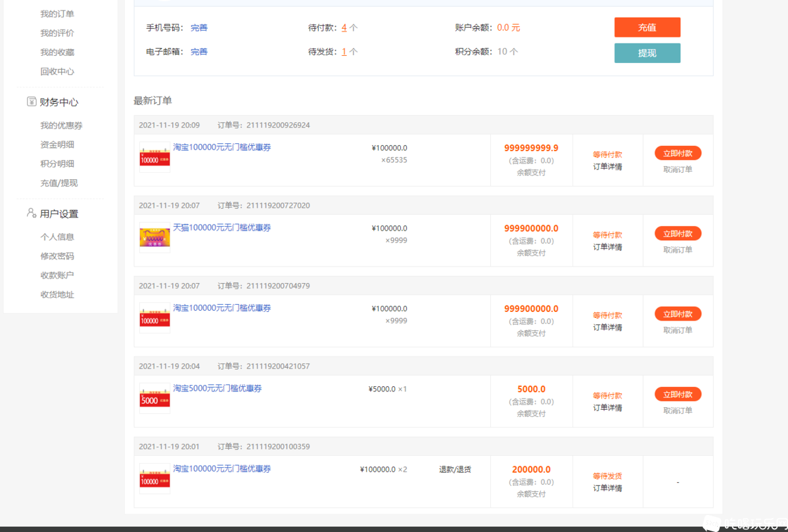Viewport: 788px width, 532px height.
Task: Open 淘宝100000元无门槛优惠券 link in order 211119200926924
Action: click(221, 147)
